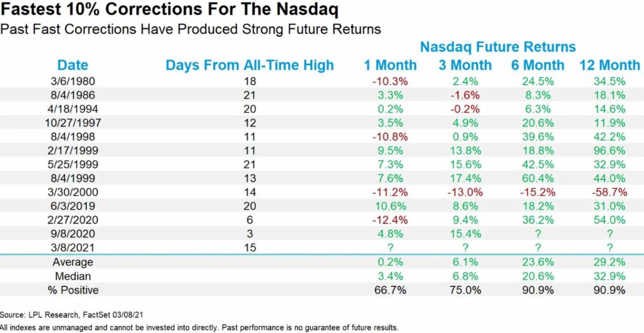Select the 3 Month column header
This screenshot has width=644, height=333.
coord(465,65)
